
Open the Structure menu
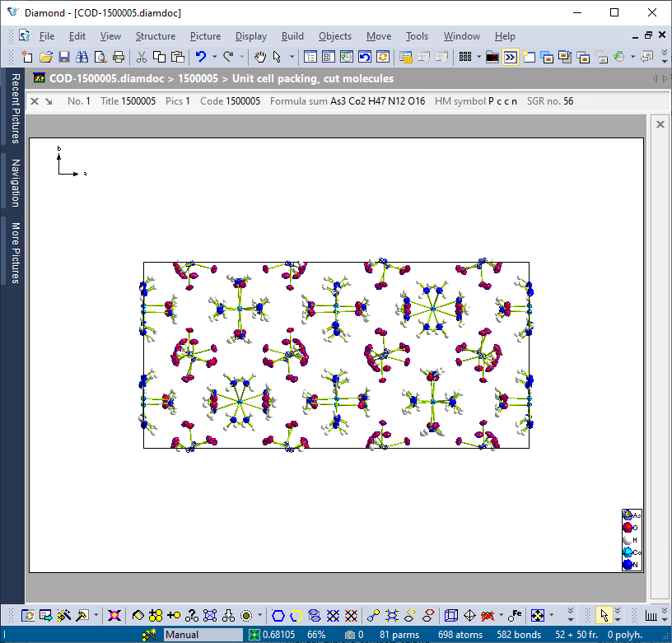click(x=156, y=36)
